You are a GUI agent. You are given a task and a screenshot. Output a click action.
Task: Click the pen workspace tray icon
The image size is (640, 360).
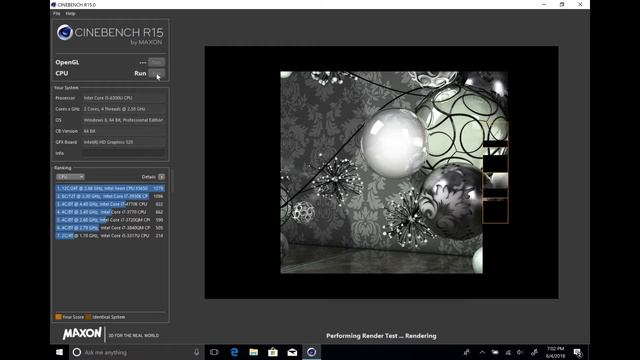(534, 352)
